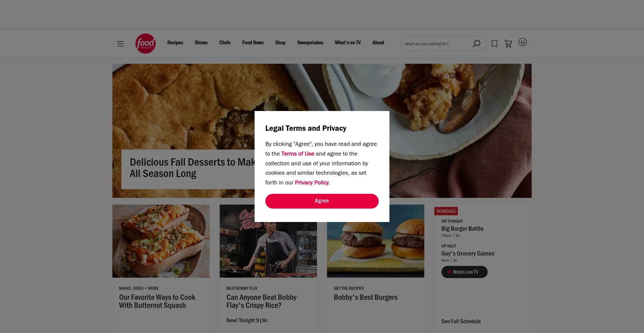Viewport: 644px width, 333px height.
Task: Open saved recipes bookmark icon
Action: pos(494,44)
